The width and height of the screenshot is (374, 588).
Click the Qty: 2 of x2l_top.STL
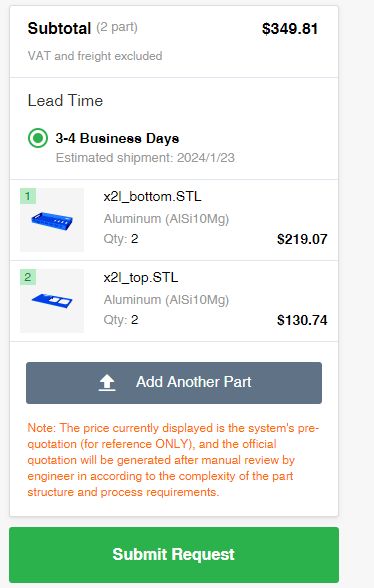(x=121, y=320)
